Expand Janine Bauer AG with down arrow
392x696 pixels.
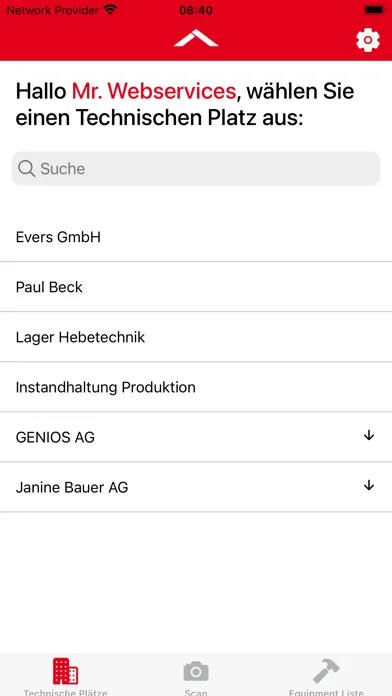click(x=369, y=486)
